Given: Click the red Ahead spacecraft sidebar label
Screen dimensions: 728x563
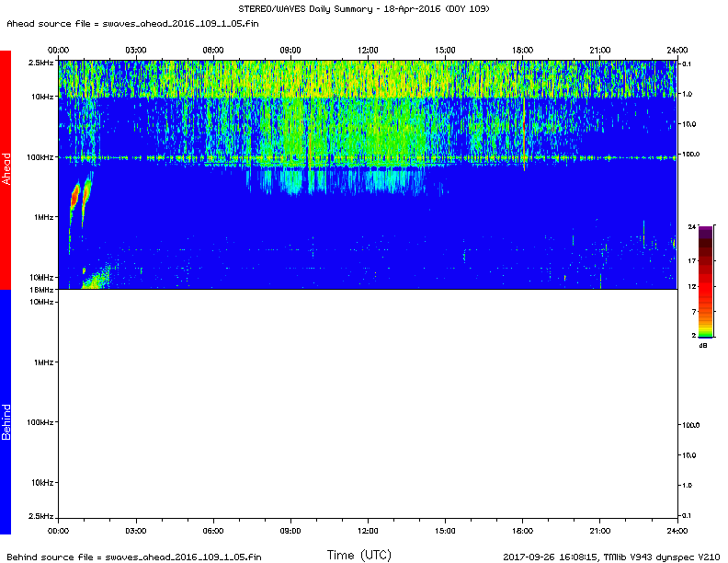Looking at the screenshot, I should (x=6, y=170).
